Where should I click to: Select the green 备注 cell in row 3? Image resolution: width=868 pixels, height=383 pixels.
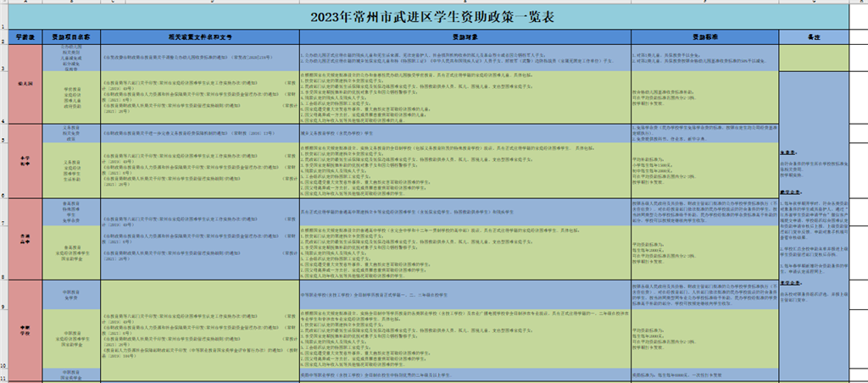tap(814, 58)
